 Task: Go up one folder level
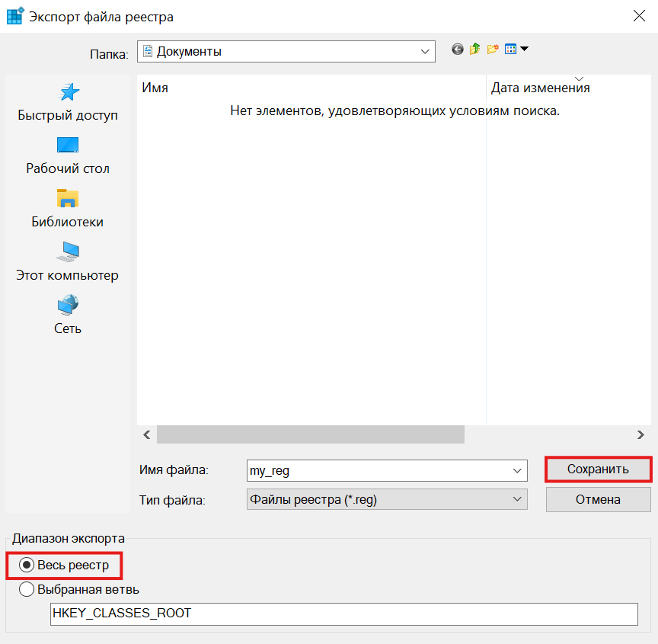coord(475,50)
